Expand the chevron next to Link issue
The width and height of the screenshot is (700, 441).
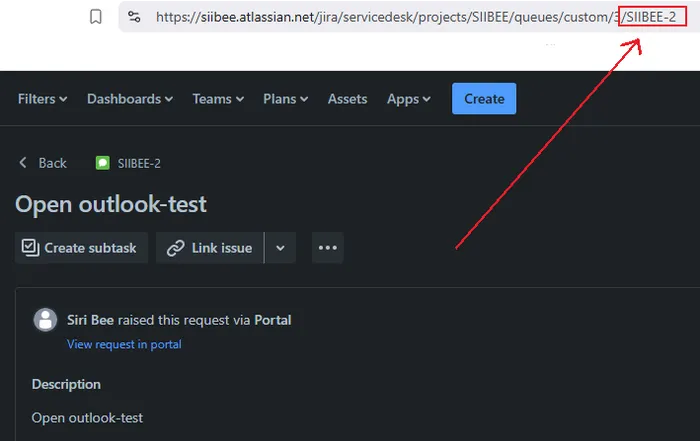[280, 248]
